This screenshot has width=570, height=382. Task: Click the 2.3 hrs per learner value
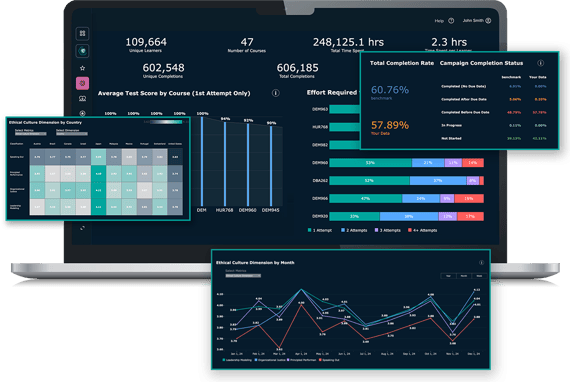449,42
